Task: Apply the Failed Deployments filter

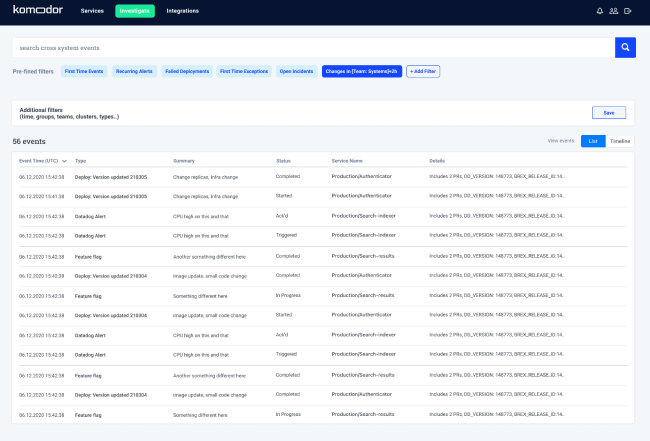Action: (x=187, y=71)
